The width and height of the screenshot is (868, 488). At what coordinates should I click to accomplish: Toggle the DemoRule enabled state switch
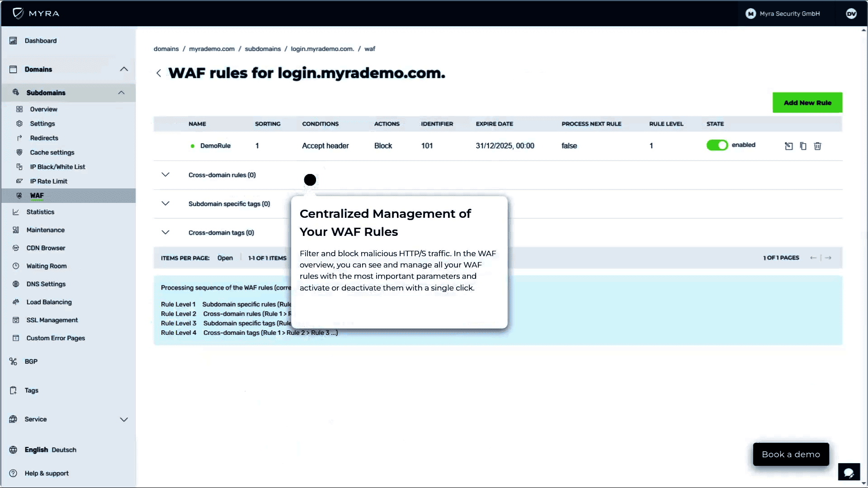coord(717,145)
